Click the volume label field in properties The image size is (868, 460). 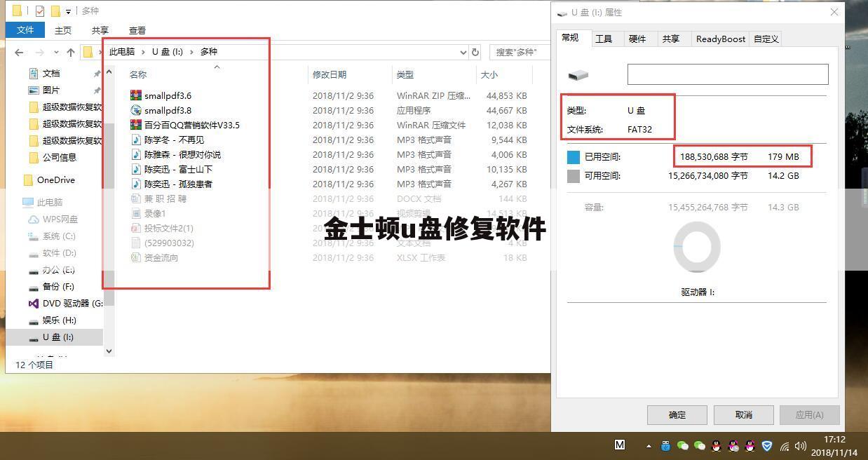[728, 74]
